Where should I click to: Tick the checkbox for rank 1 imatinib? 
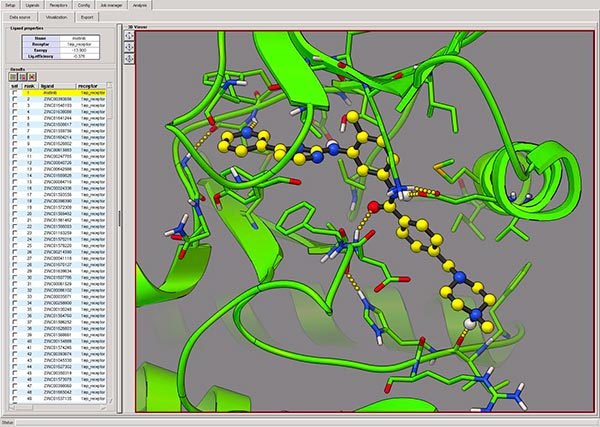[x=14, y=93]
